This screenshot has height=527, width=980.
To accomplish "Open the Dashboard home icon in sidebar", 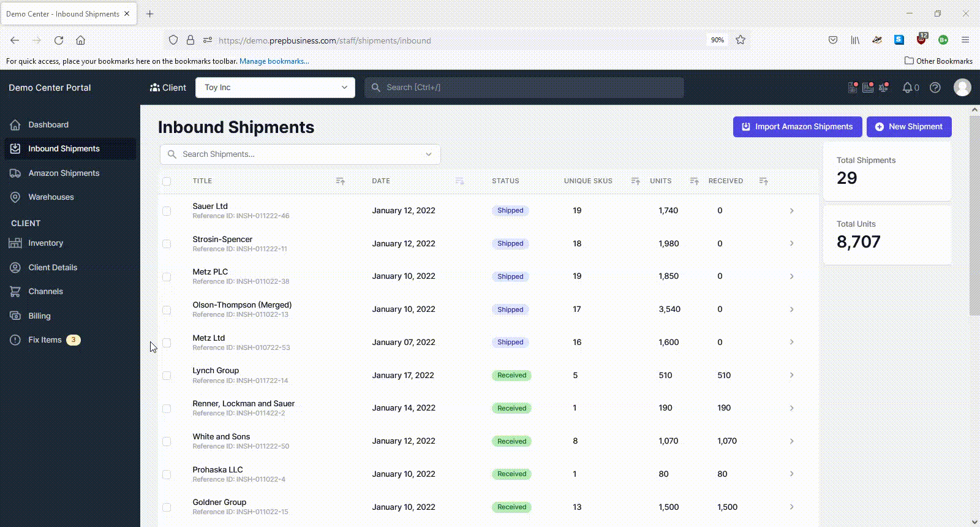I will pos(15,125).
